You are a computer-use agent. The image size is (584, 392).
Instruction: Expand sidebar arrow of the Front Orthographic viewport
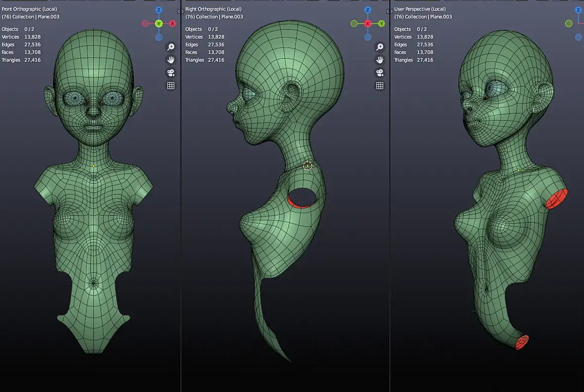click(180, 11)
